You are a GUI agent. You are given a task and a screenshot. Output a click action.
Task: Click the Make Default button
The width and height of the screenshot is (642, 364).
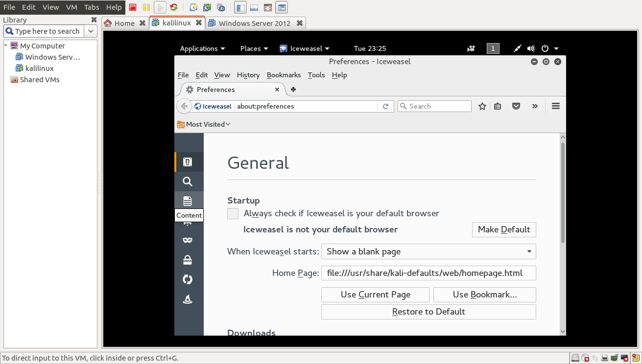[x=504, y=229]
